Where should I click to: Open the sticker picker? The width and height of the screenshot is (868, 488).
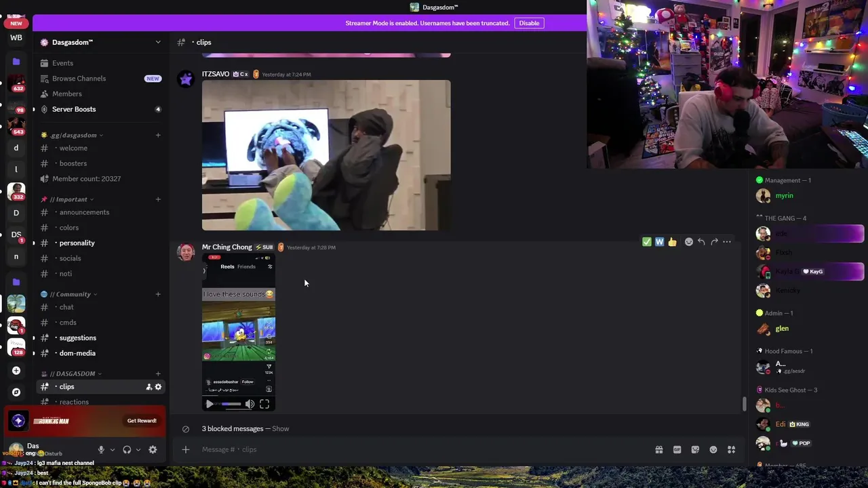(x=695, y=449)
